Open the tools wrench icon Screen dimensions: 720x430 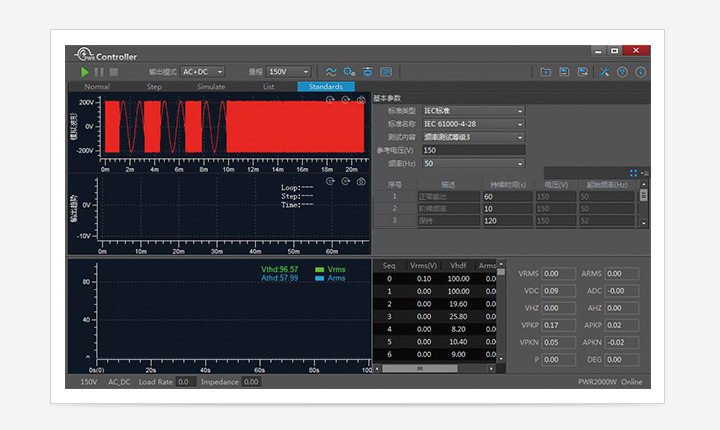pyautogui.click(x=604, y=72)
